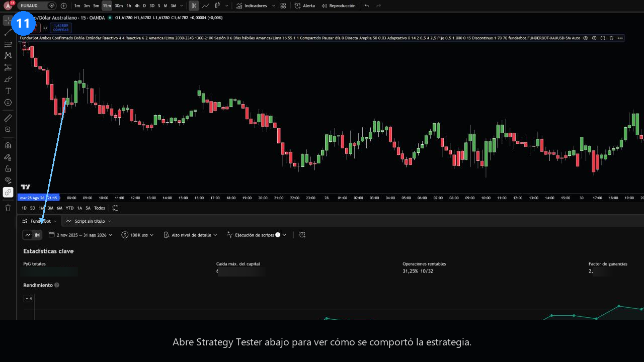Open the patterns drawing tool
The width and height of the screenshot is (644, 362).
point(8,55)
